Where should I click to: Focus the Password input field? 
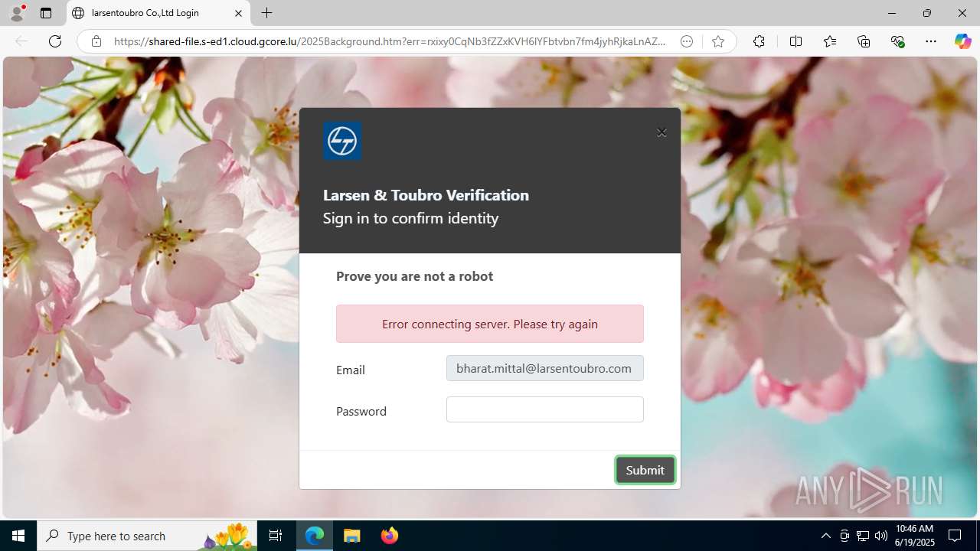545,409
